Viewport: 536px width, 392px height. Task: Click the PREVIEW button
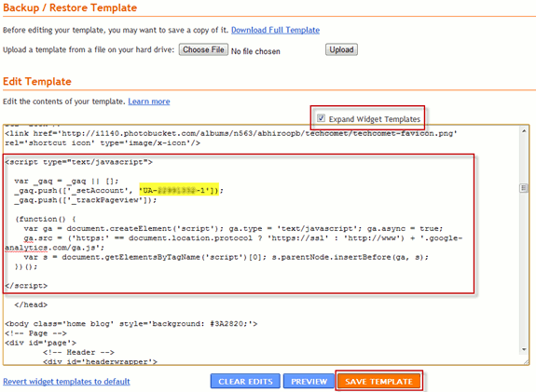309,381
